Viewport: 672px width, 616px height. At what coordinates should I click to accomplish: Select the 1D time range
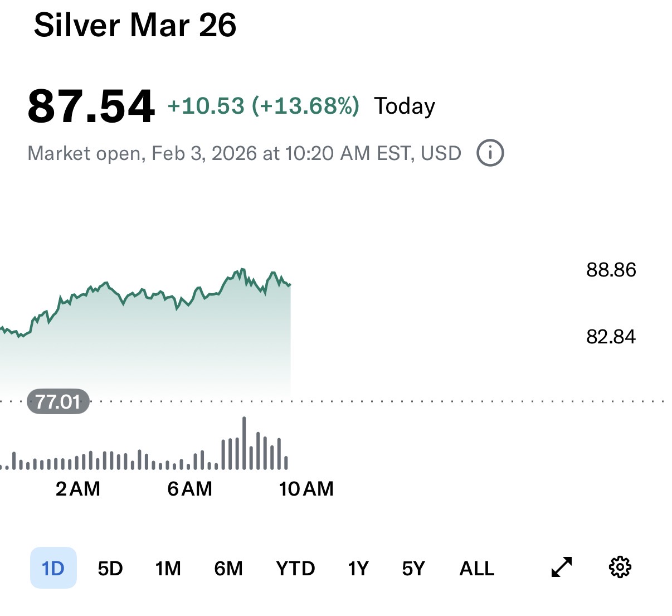[x=53, y=568]
